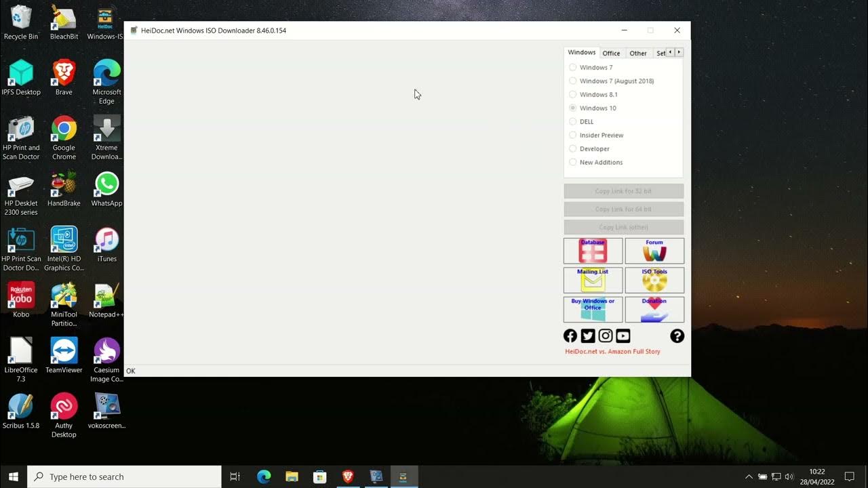Select the Rakuten Kobo desktop icon
Screen dimensions: 868x488
pos(21,300)
